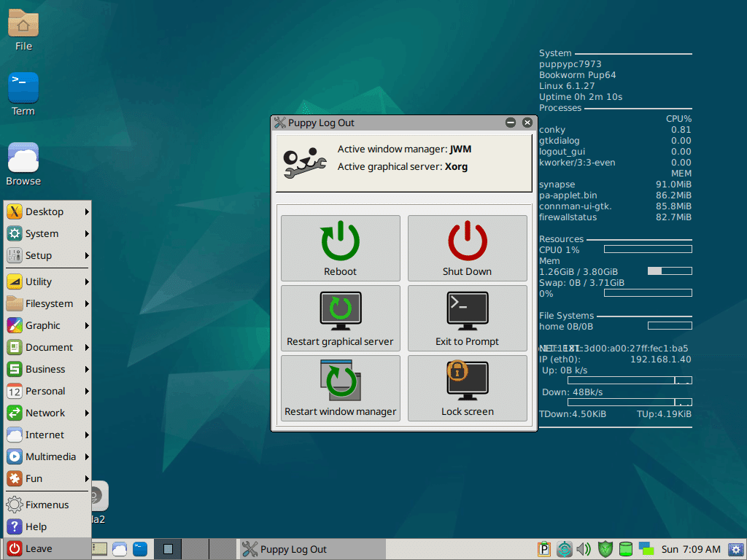Open the Browse desktop icon
This screenshot has width=747, height=560.
(x=23, y=164)
